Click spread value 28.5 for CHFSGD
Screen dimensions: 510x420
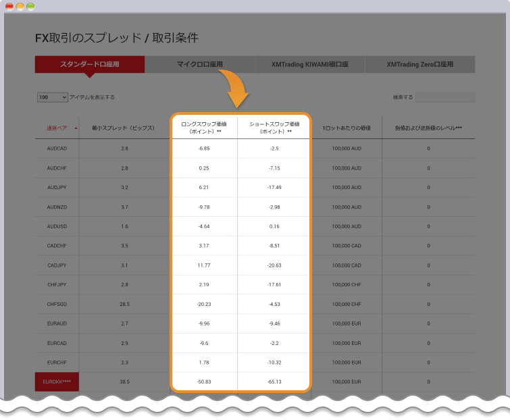click(x=124, y=305)
